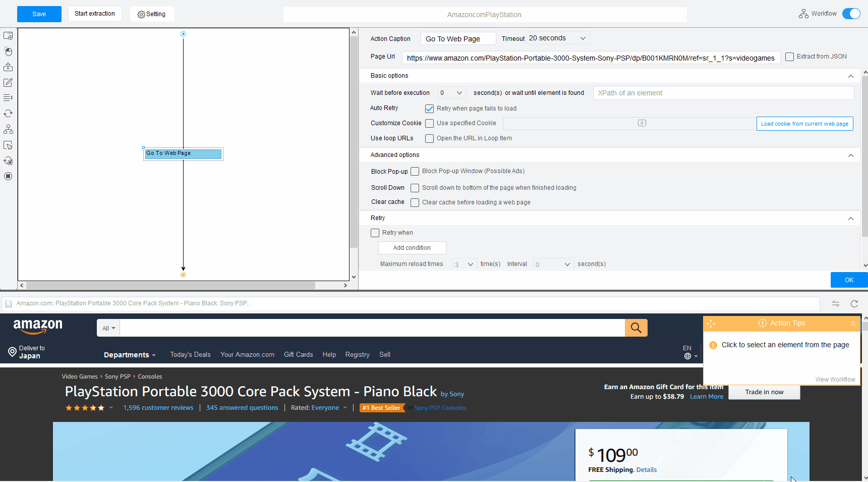The height and width of the screenshot is (482, 868).
Task: Click the Page Url input field
Action: click(x=591, y=58)
